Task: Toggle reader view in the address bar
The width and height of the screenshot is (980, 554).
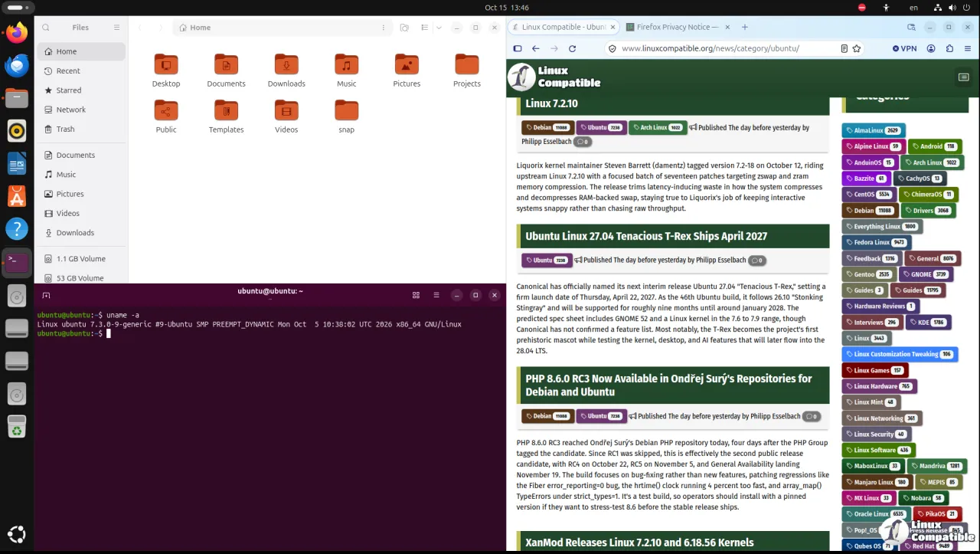Action: (x=844, y=48)
